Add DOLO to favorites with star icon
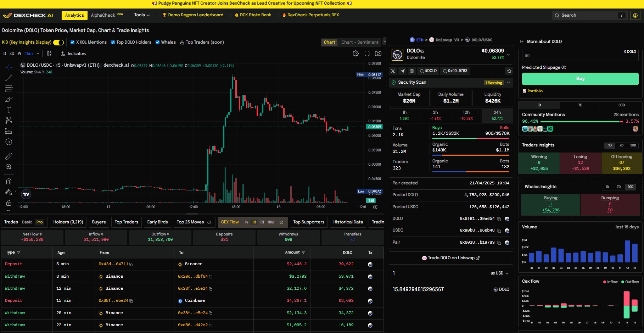Image resolution: width=644 pixels, height=333 pixels. 509,71
